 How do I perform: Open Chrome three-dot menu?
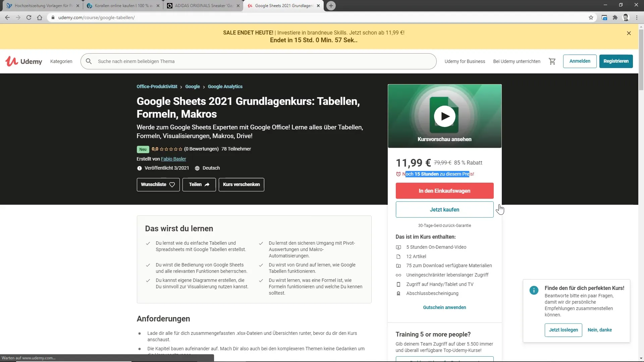point(637,17)
